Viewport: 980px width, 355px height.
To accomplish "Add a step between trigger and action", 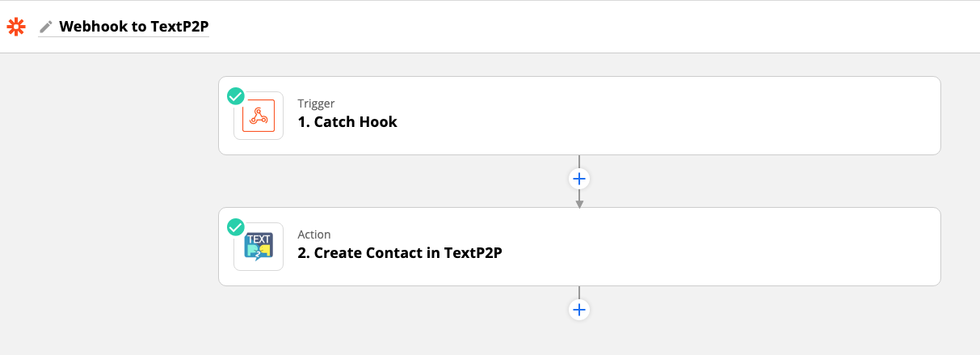I will (579, 178).
